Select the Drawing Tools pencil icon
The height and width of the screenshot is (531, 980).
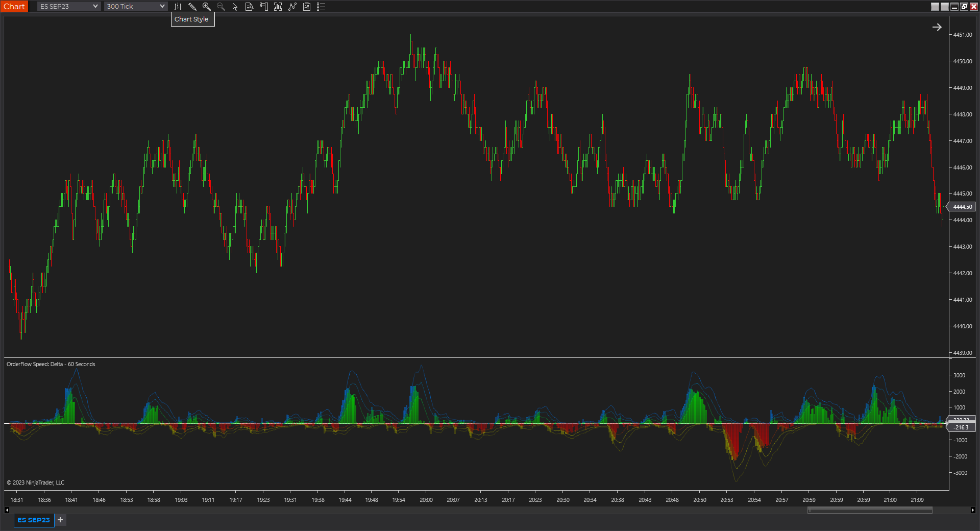tap(193, 7)
